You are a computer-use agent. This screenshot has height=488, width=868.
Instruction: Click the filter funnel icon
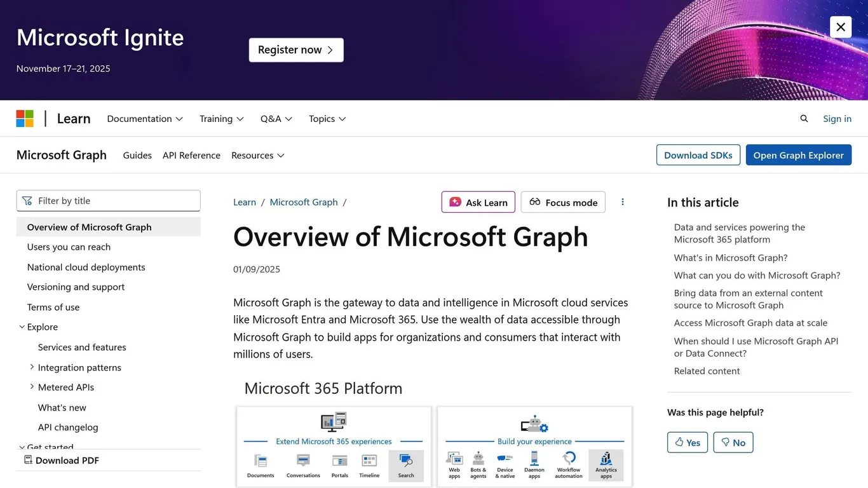click(x=27, y=201)
